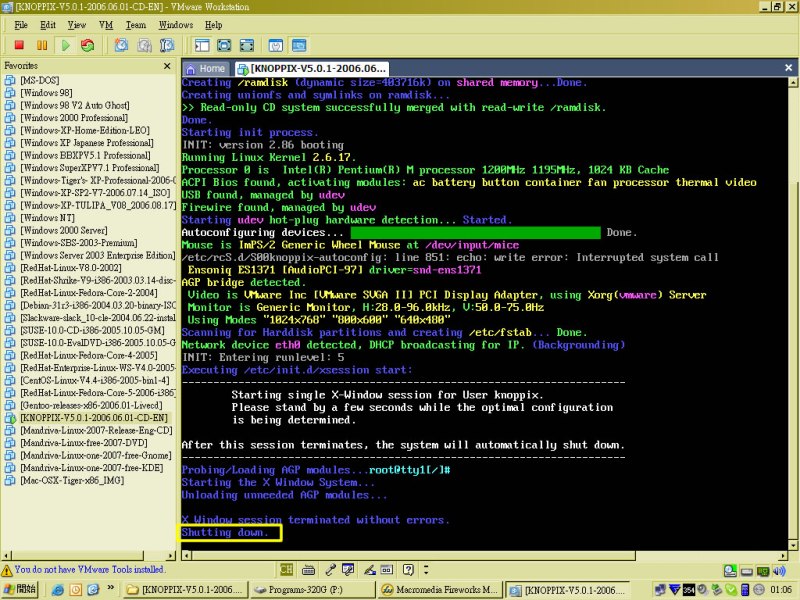This screenshot has width=800, height=600.
Task: Click the KNOPPIX VMware taskbar button
Action: (568, 590)
